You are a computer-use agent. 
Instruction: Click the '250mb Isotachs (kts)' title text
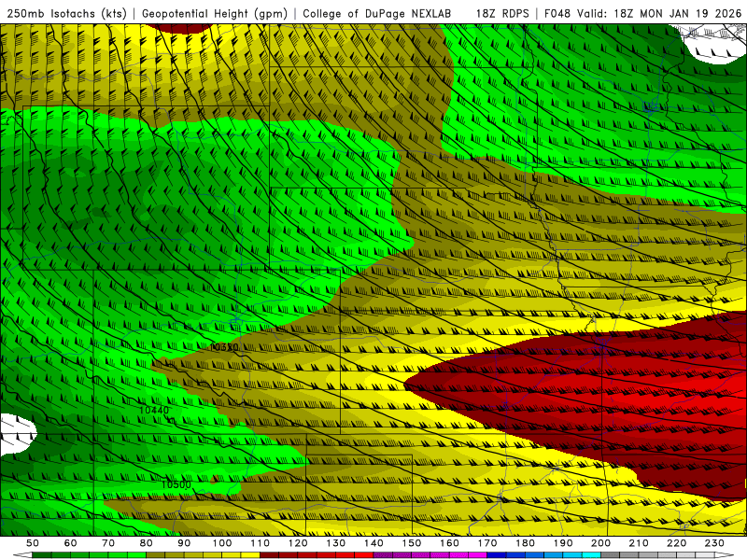tap(66, 14)
